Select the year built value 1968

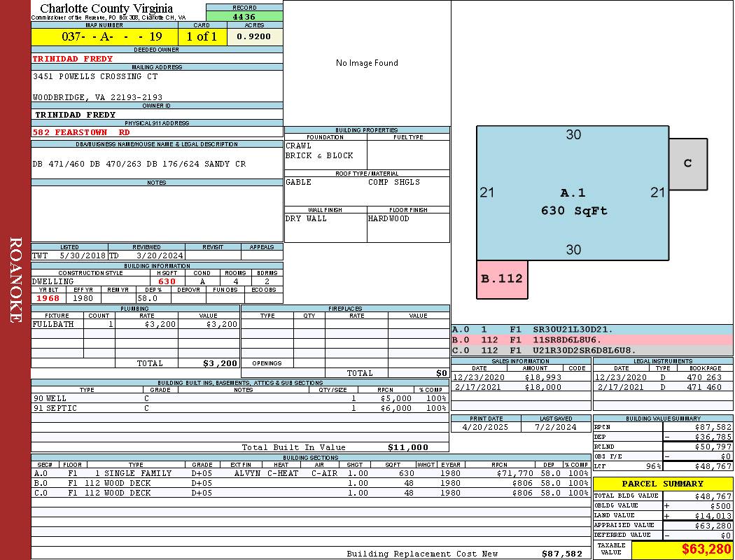click(x=49, y=298)
